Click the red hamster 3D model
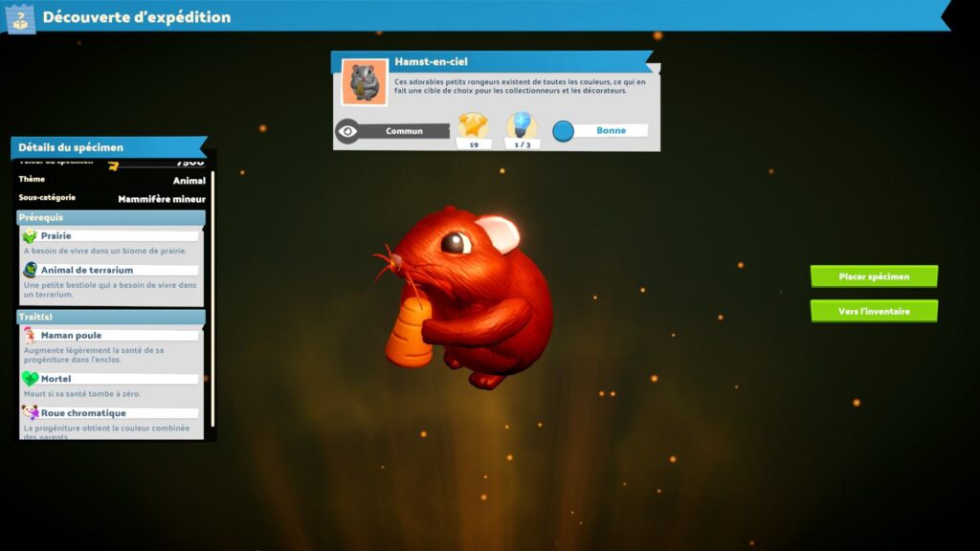Screen dimensions: 980x551 [469, 297]
